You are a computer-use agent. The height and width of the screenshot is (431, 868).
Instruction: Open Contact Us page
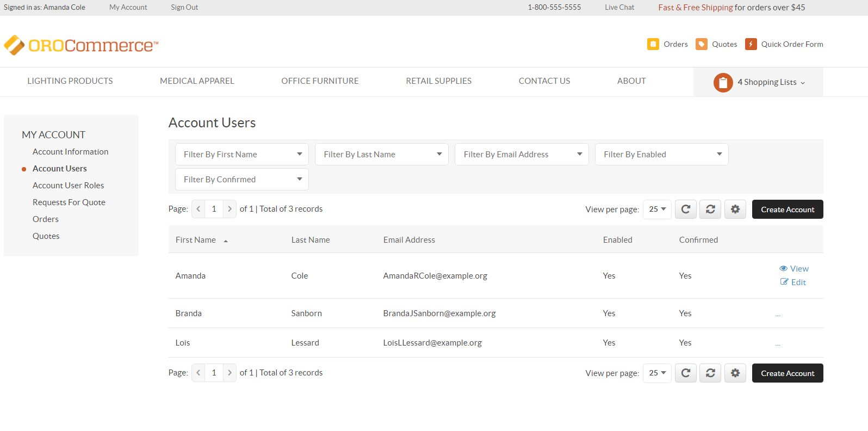click(x=544, y=81)
